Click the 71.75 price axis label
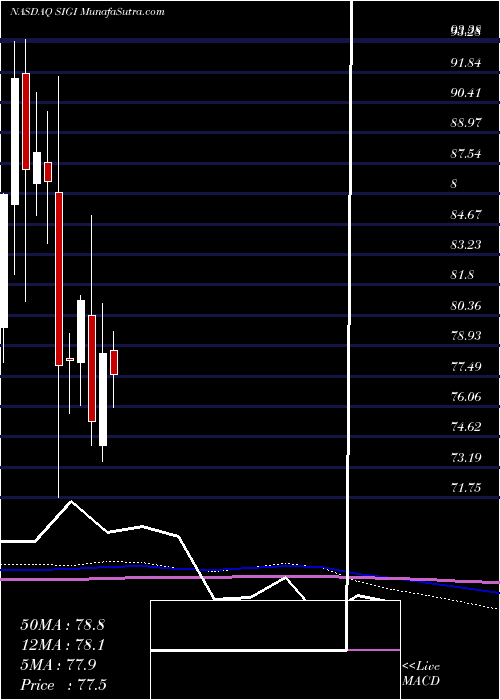The image size is (500, 700). click(466, 488)
